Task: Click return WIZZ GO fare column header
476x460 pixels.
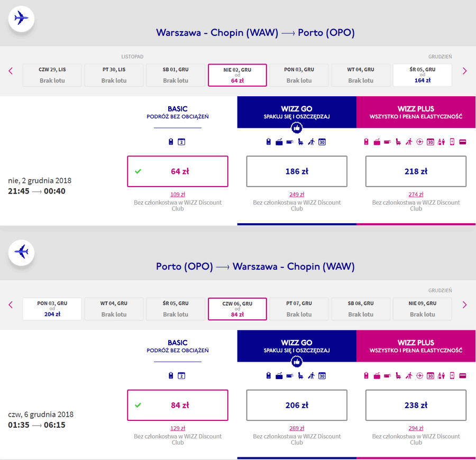Action: [297, 346]
